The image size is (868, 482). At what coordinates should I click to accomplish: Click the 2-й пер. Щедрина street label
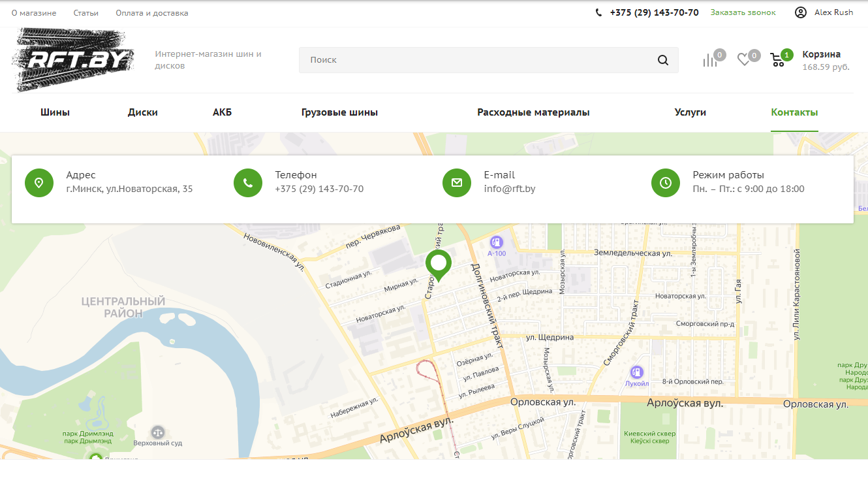[525, 295]
